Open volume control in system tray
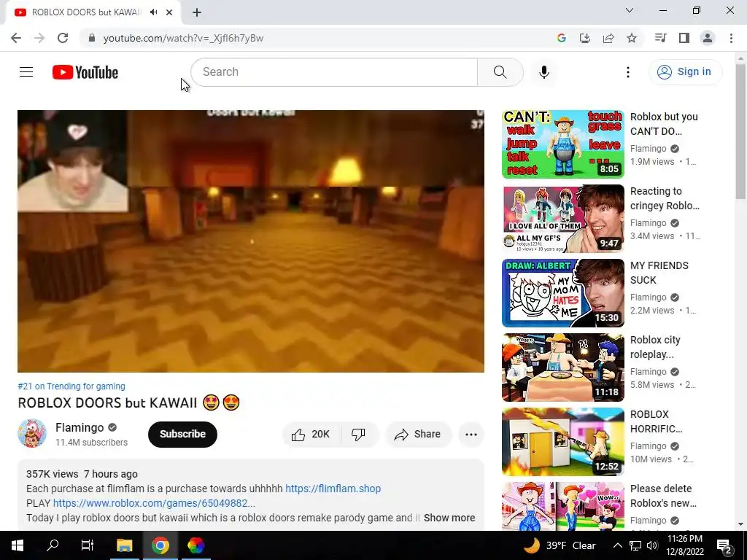This screenshot has height=560, width=747. point(653,545)
